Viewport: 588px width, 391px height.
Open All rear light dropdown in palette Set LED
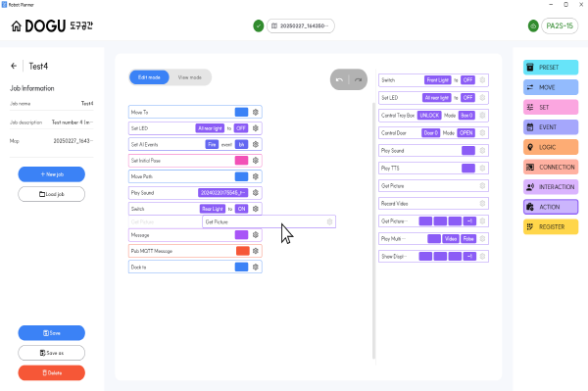(x=437, y=97)
